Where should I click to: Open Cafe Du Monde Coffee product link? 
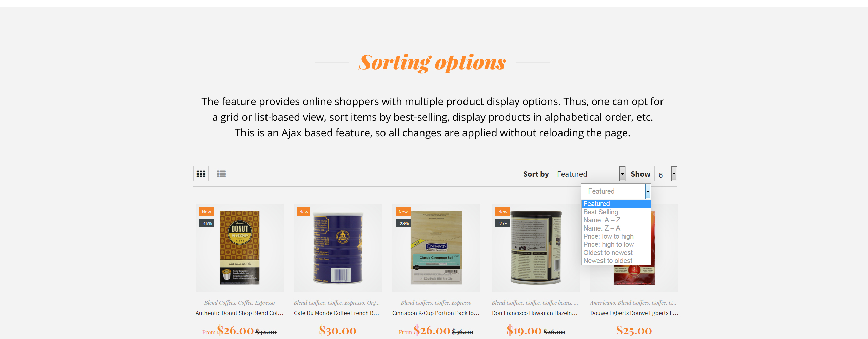point(337,313)
